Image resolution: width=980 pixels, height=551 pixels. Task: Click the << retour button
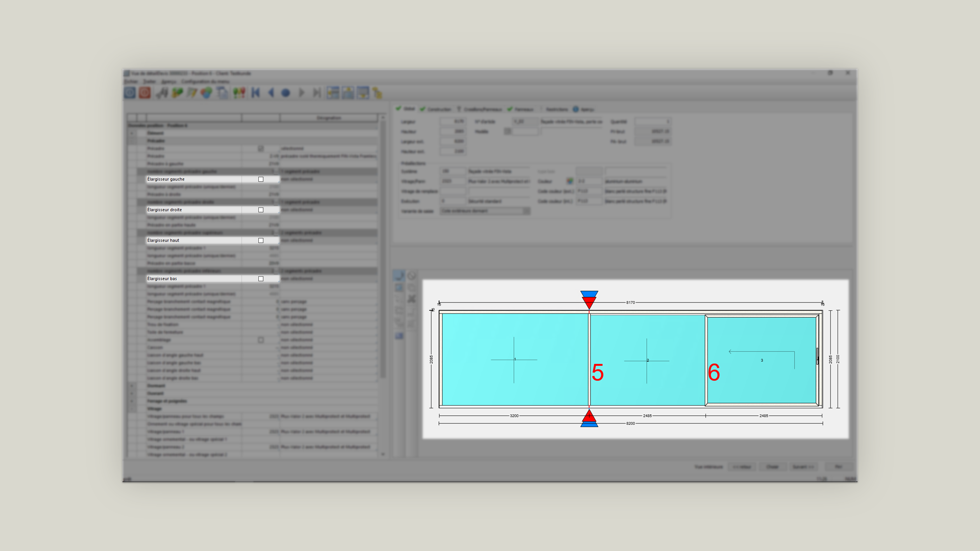click(x=742, y=467)
